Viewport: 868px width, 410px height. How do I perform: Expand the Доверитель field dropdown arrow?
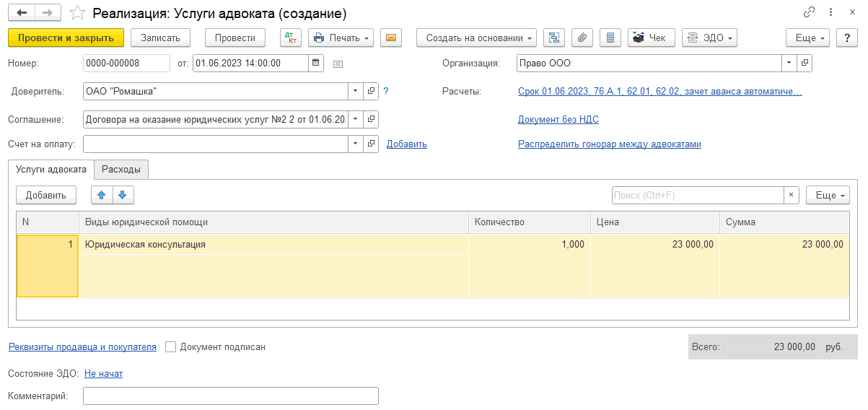coord(355,92)
